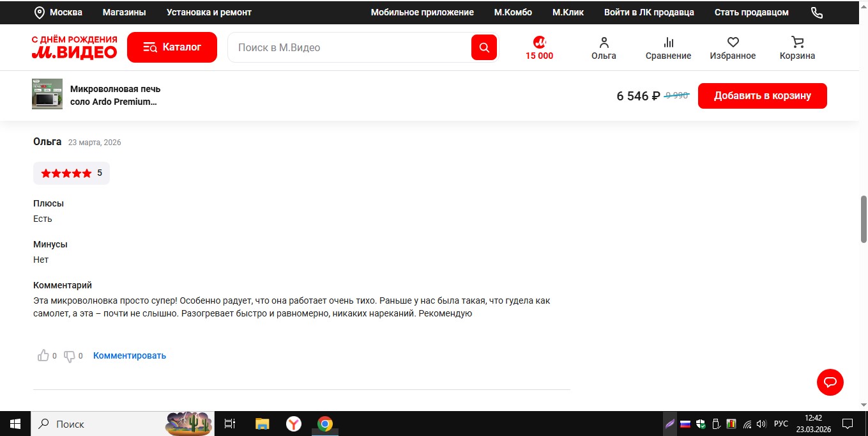Open Избранное heart icon
Viewport: 868px width, 436px height.
(x=733, y=42)
